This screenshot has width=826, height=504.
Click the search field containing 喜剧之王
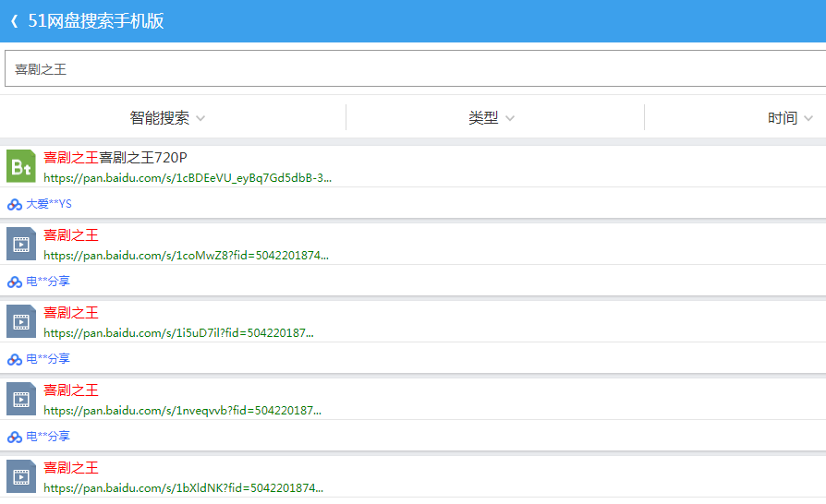[415, 68]
